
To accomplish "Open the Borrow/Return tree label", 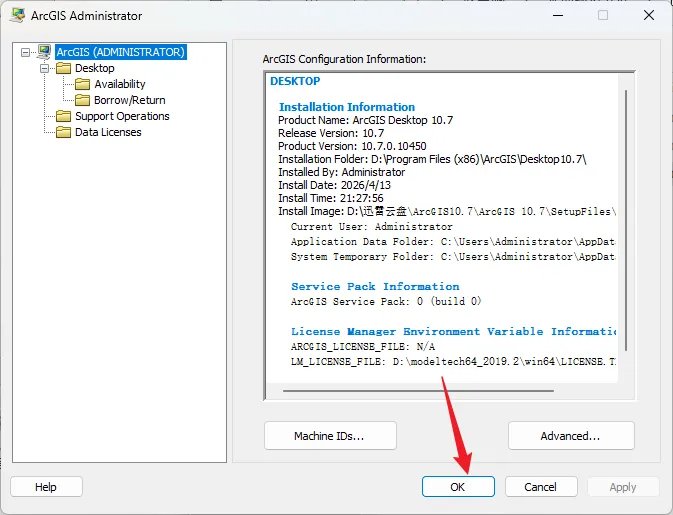I will [130, 100].
